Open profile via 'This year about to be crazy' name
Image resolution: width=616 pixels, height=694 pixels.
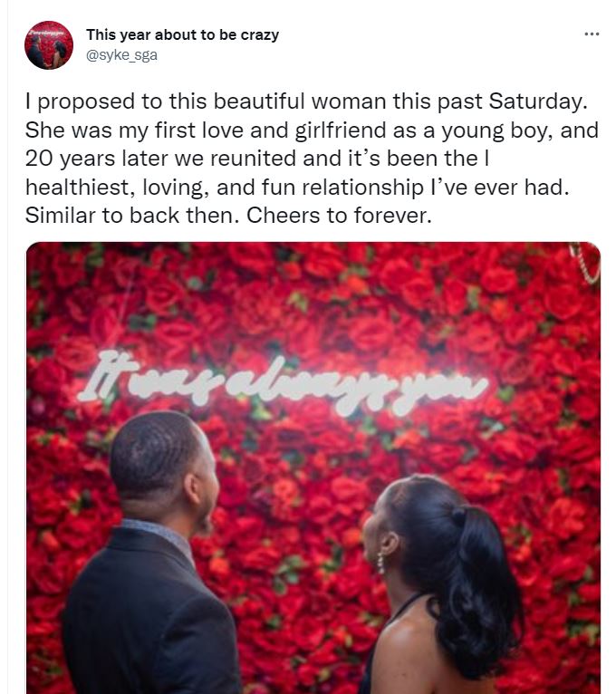182,34
